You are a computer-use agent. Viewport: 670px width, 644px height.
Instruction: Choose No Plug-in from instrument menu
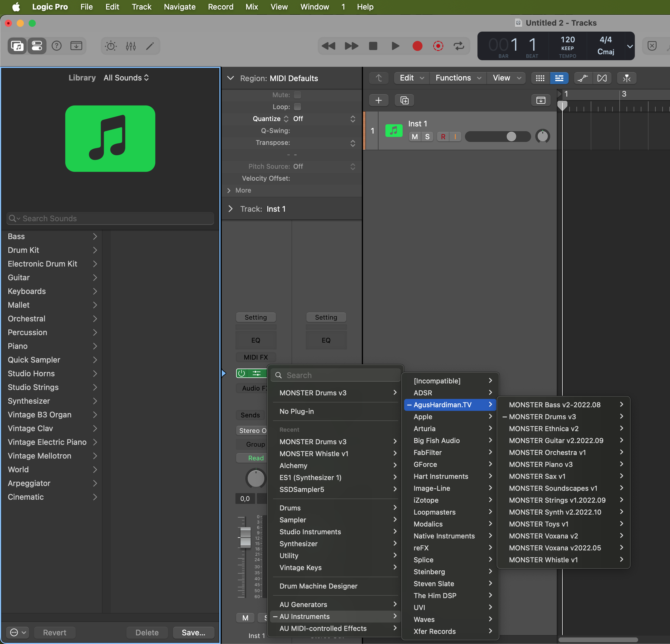(x=335, y=411)
